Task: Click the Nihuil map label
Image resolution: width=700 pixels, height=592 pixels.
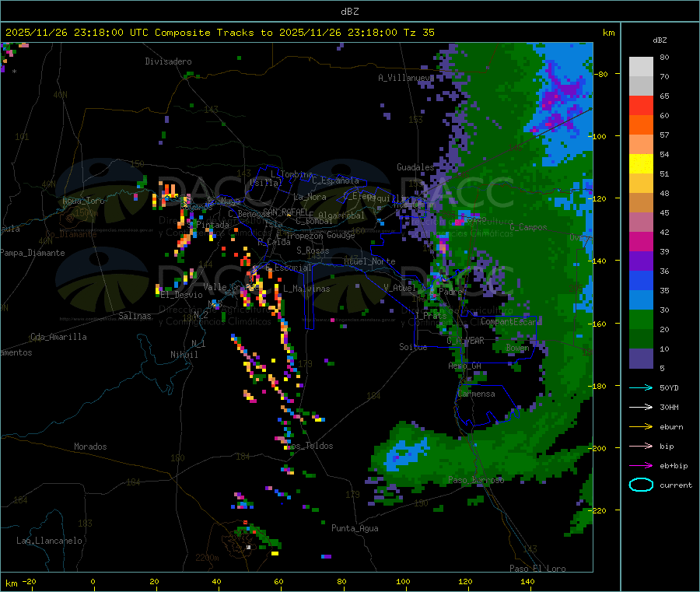Action: pos(184,355)
